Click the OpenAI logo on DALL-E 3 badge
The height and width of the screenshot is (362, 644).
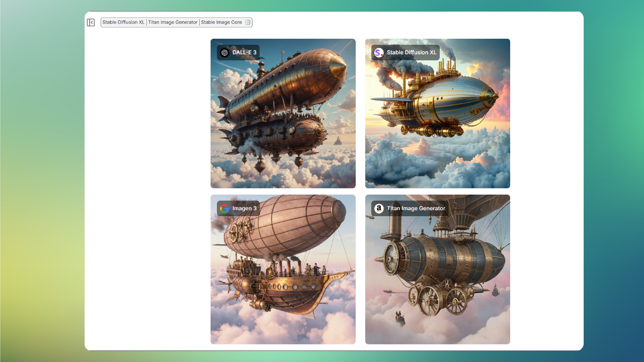pyautogui.click(x=224, y=52)
